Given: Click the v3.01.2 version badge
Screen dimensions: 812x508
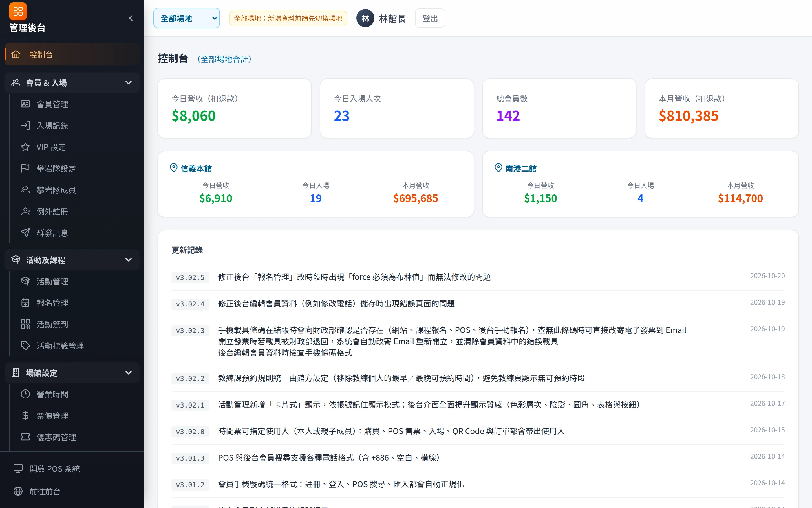Looking at the screenshot, I should (190, 485).
